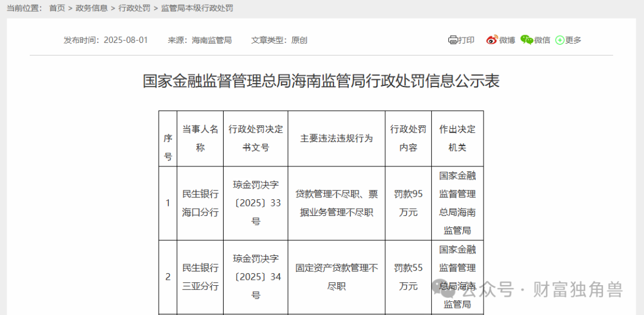
Task: Click the 作出决定机关 column header
Action: click(457, 138)
